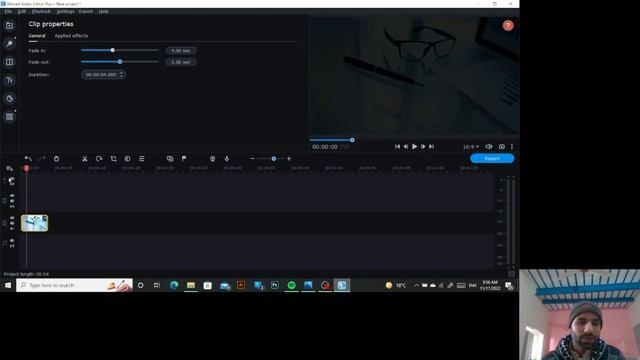
Task: Take a snapshot with camera icon
Action: tap(502, 147)
